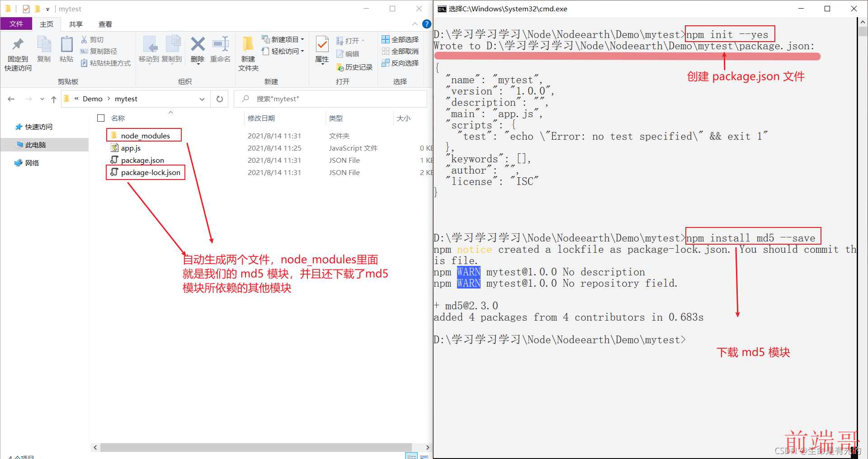868x459 pixels.
Task: Go back with the left arrow
Action: [x=11, y=99]
